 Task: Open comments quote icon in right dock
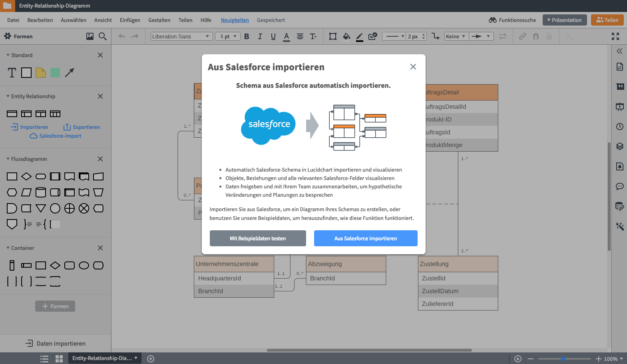pos(620,87)
